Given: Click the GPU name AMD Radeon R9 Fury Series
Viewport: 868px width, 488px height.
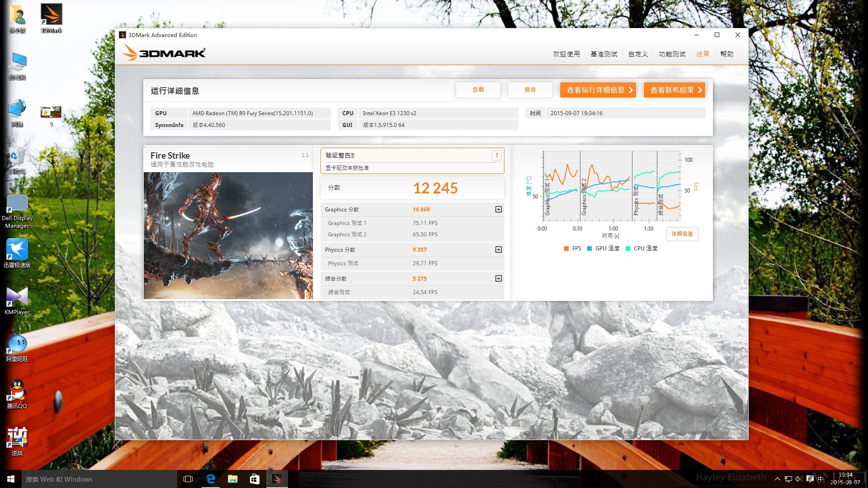Looking at the screenshot, I should tap(252, 113).
